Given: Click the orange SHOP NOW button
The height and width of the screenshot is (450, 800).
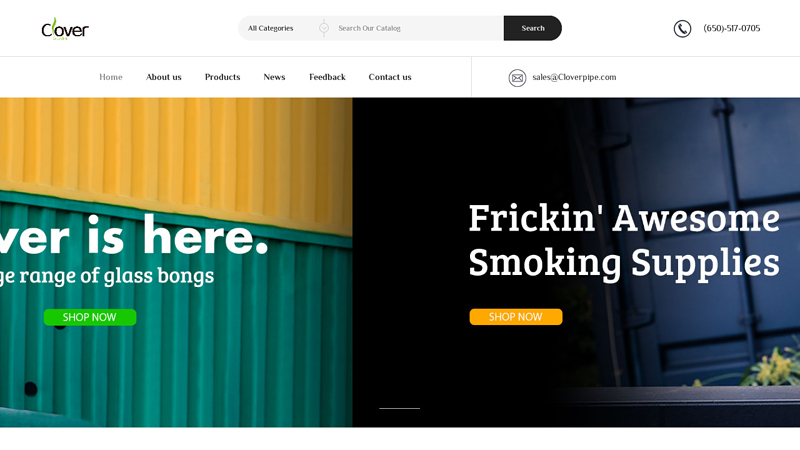Looking at the screenshot, I should pos(516,317).
